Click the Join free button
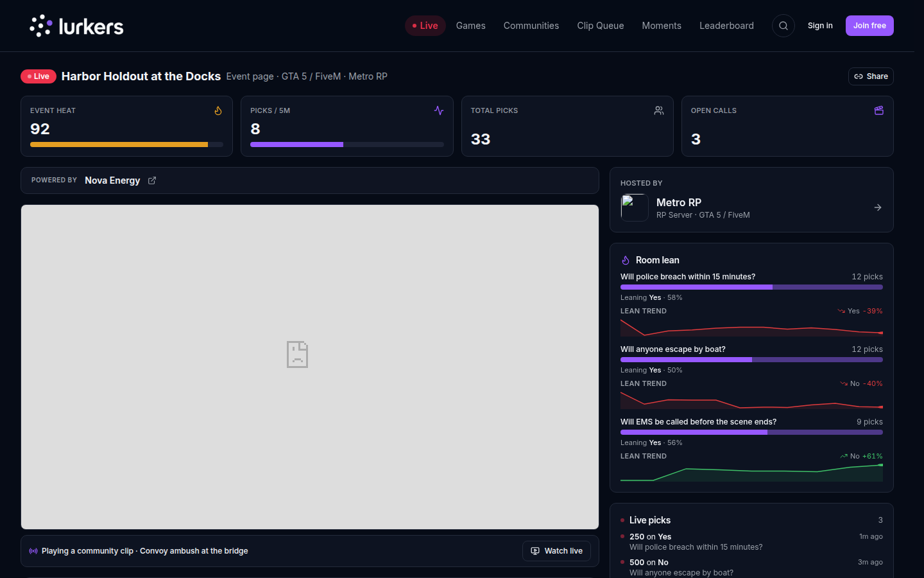 (x=869, y=26)
